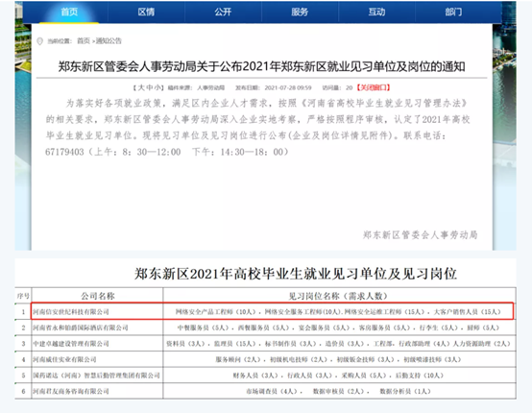Image resolution: width=532 pixels, height=413 pixels.
Task: Select the 河南省永和铂爵国际酒店有限公司 company cell
Action: 97,328
